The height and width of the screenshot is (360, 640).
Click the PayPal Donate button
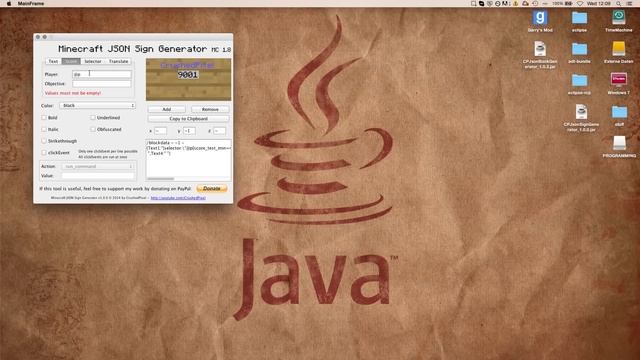click(211, 189)
